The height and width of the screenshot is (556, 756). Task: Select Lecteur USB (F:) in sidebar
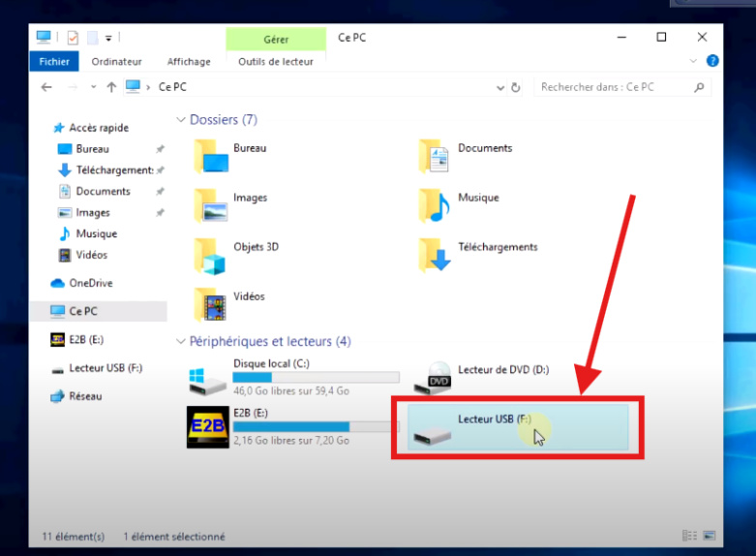click(106, 368)
